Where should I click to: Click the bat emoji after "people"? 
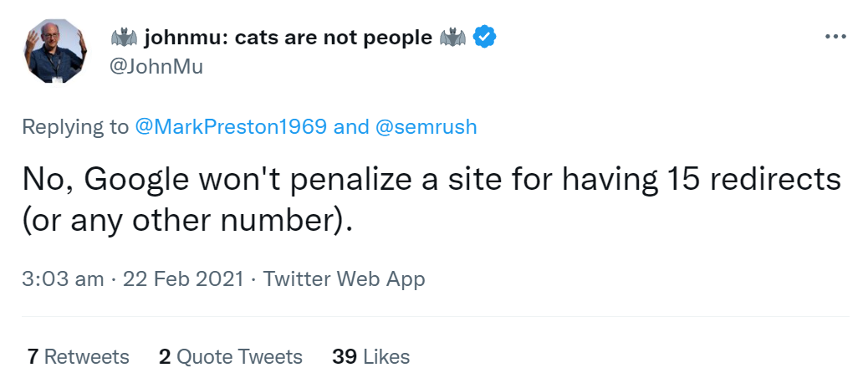(x=452, y=38)
